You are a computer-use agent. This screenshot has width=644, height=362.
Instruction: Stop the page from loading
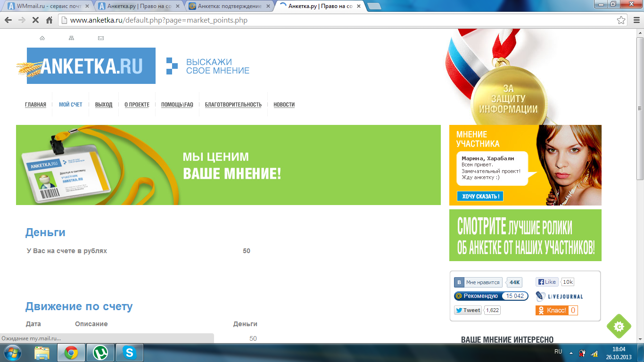(35, 20)
